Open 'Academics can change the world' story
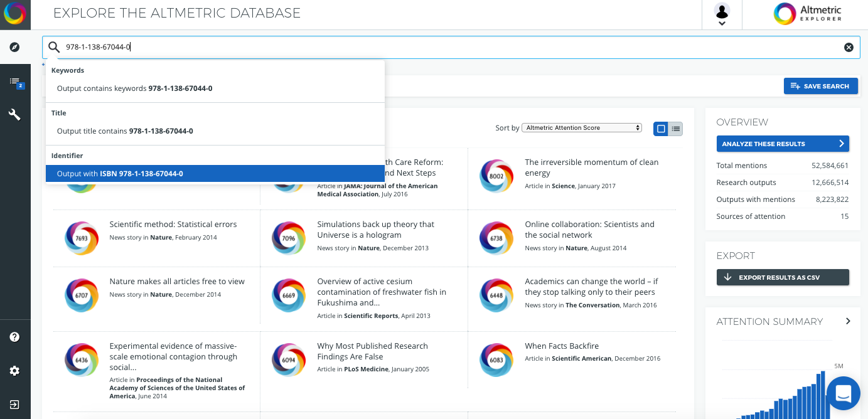The height and width of the screenshot is (419, 868). 591,287
